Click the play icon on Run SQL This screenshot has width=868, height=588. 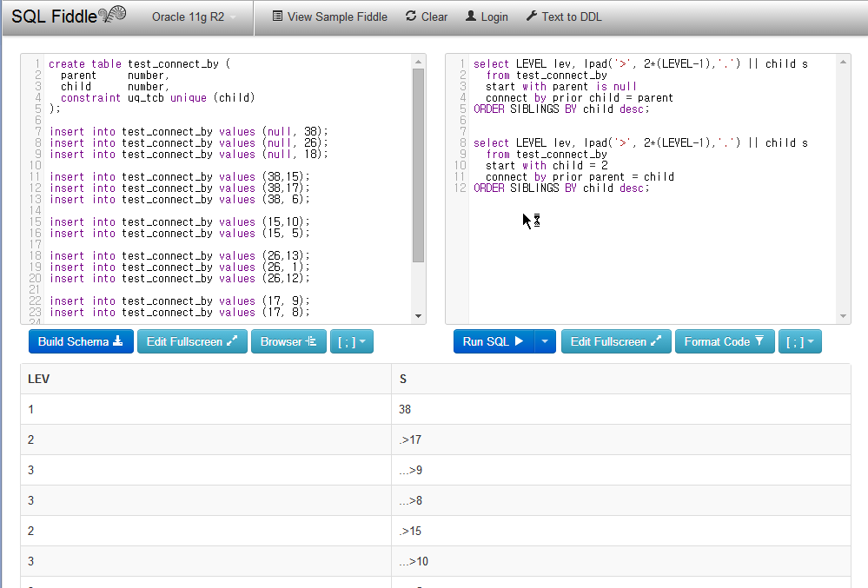pos(520,341)
